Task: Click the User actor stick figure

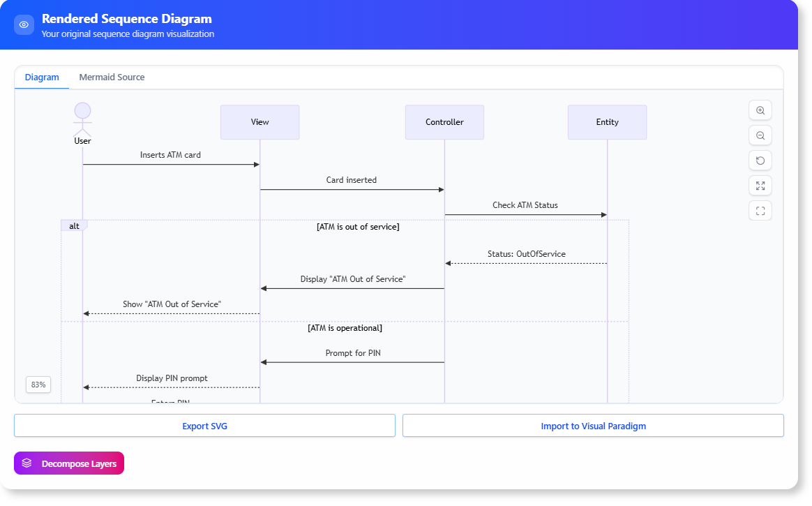Action: click(x=83, y=120)
